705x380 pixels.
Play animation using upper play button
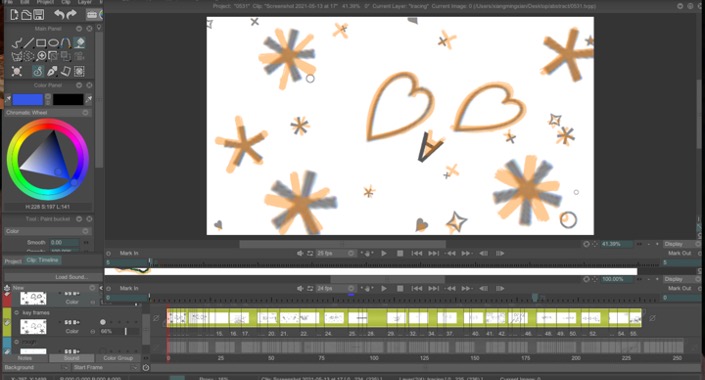(x=384, y=254)
